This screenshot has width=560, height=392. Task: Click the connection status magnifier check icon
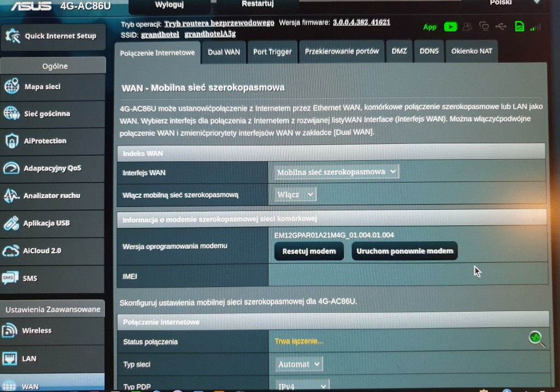(x=536, y=339)
